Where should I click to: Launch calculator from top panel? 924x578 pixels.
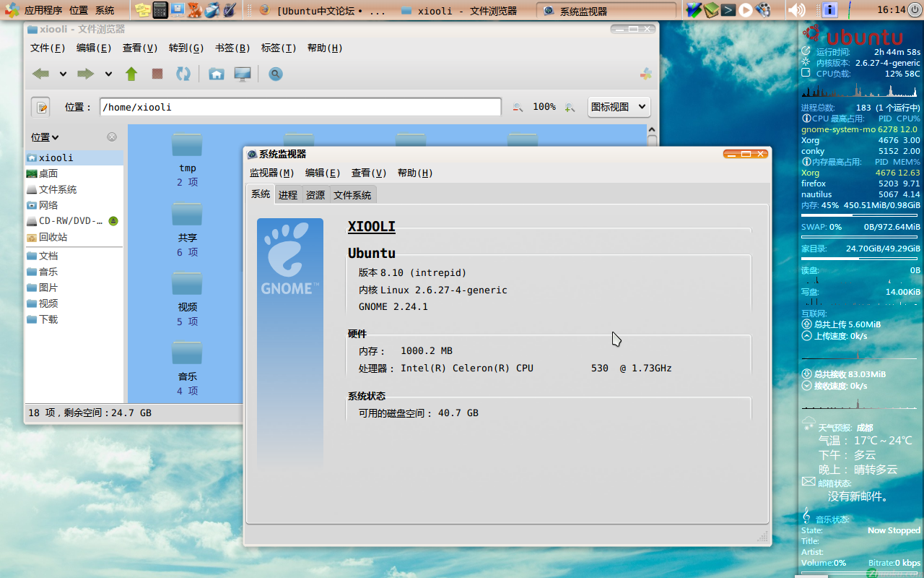[x=160, y=10]
